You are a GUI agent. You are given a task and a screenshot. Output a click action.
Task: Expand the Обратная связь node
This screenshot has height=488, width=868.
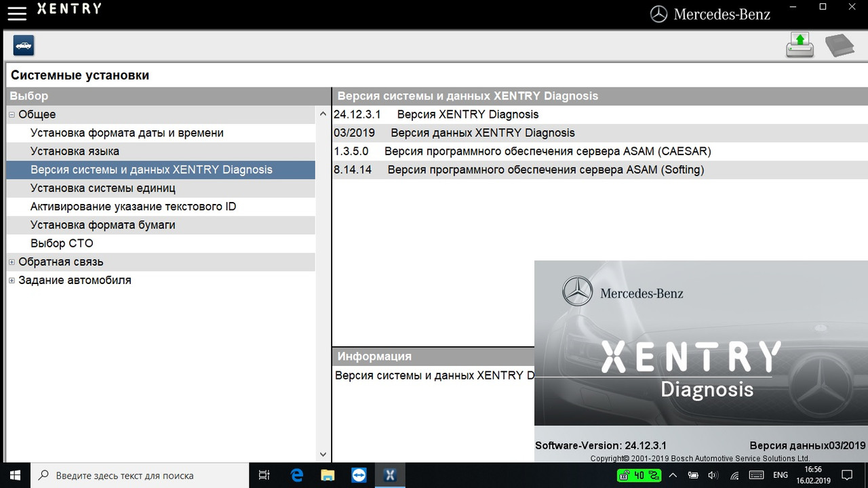(x=12, y=262)
